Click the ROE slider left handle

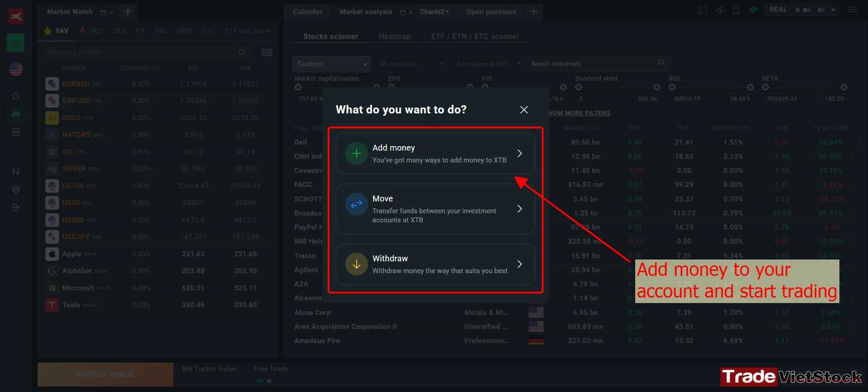point(672,87)
